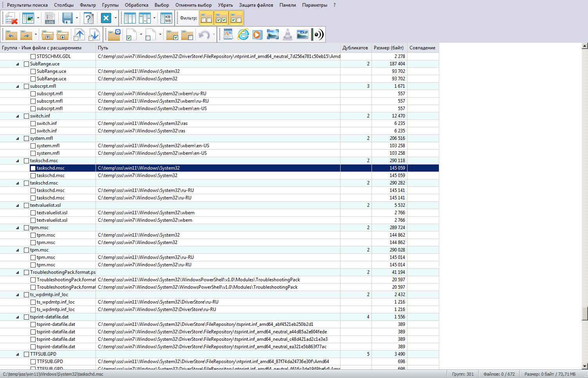Click the blue up arrow icon
The width and height of the screenshot is (588, 378).
coord(79,34)
